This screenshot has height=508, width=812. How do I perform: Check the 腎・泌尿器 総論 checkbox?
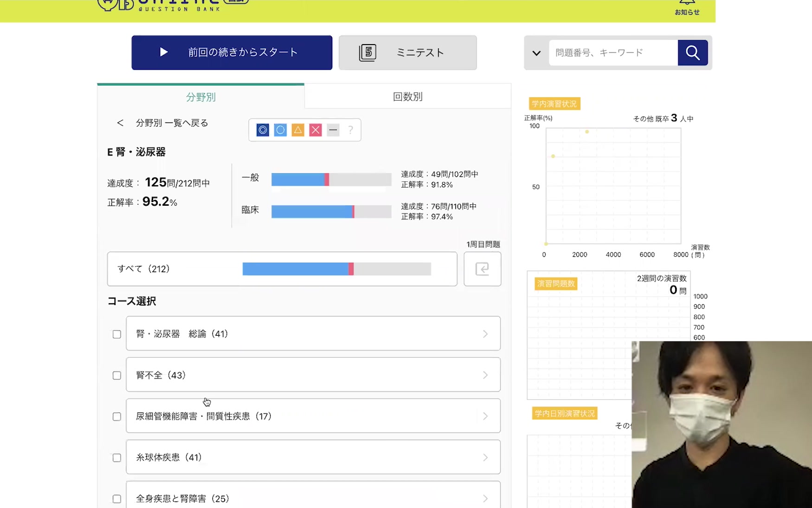click(117, 334)
